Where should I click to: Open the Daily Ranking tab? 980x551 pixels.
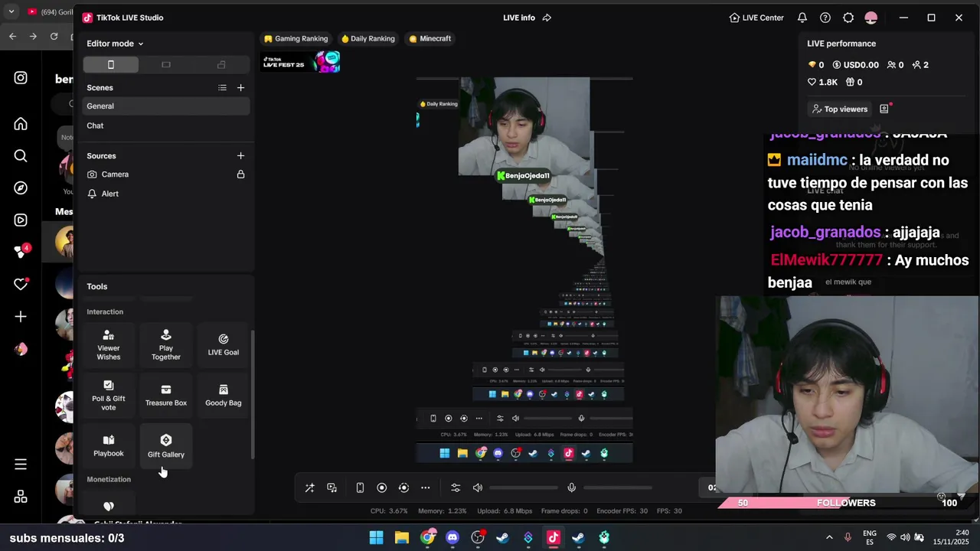pyautogui.click(x=368, y=38)
